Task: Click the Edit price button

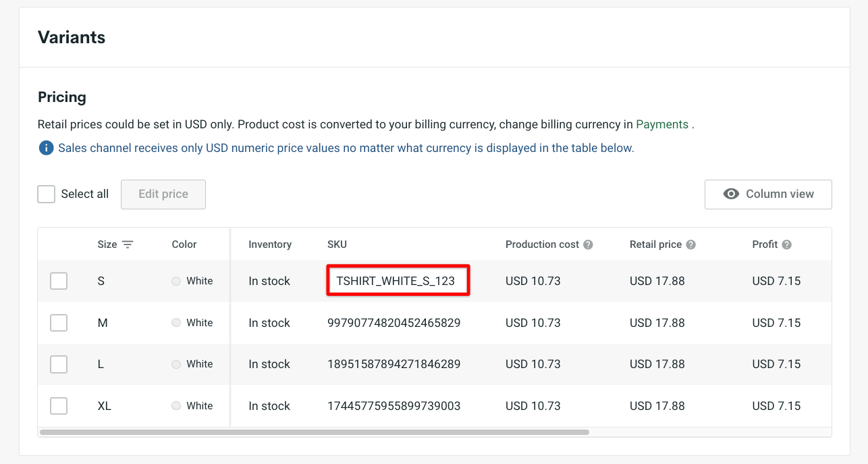Action: tap(163, 194)
